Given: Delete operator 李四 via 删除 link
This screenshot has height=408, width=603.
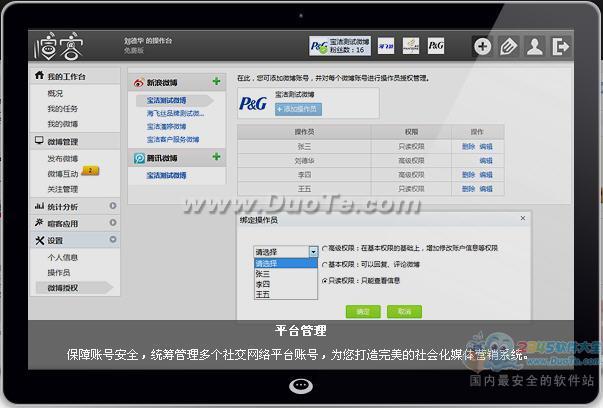Looking at the screenshot, I should click(x=468, y=175).
